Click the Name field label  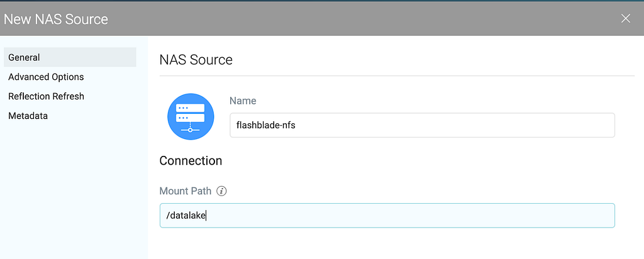click(243, 101)
